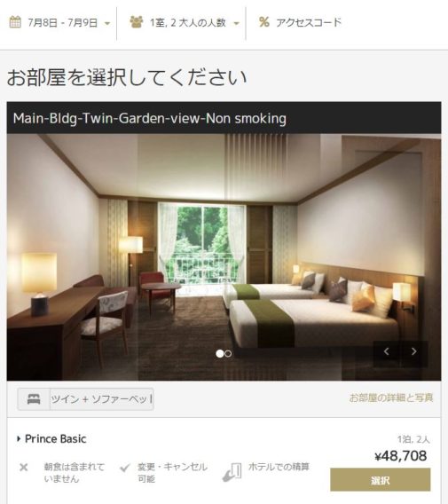The image size is (448, 504).
Task: Click the breakfast not included X icon
Action: click(23, 468)
